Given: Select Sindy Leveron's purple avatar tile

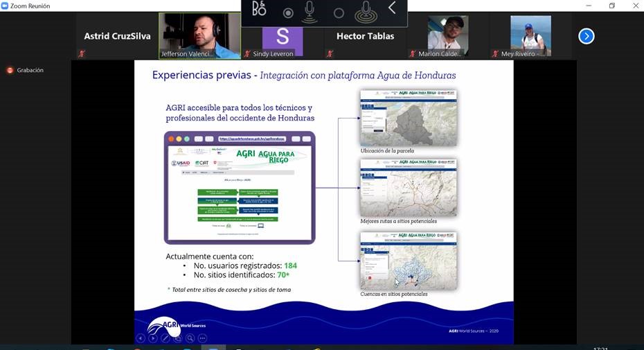Looking at the screenshot, I should [282, 40].
